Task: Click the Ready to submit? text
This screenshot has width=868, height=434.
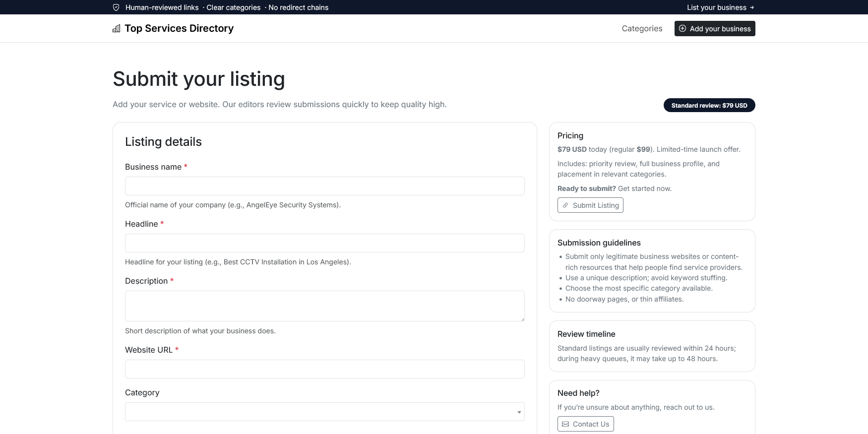Action: point(587,188)
